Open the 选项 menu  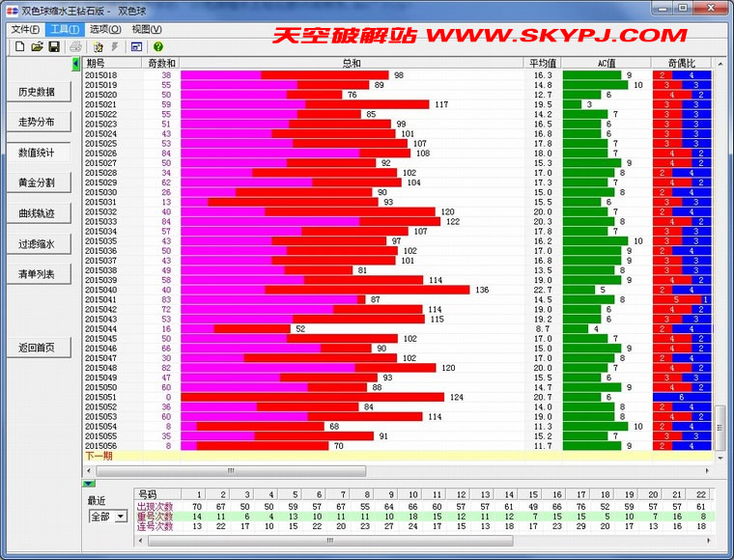[x=104, y=29]
